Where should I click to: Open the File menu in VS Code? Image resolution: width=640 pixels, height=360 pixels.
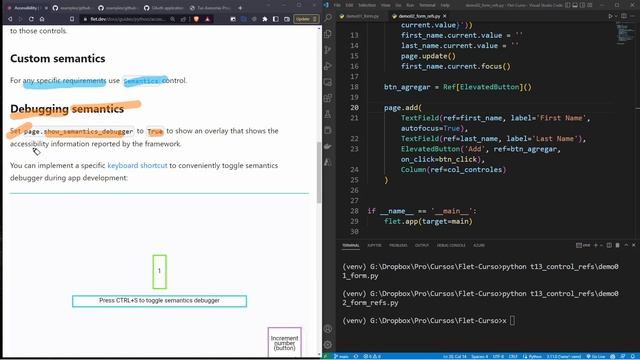(337, 5)
